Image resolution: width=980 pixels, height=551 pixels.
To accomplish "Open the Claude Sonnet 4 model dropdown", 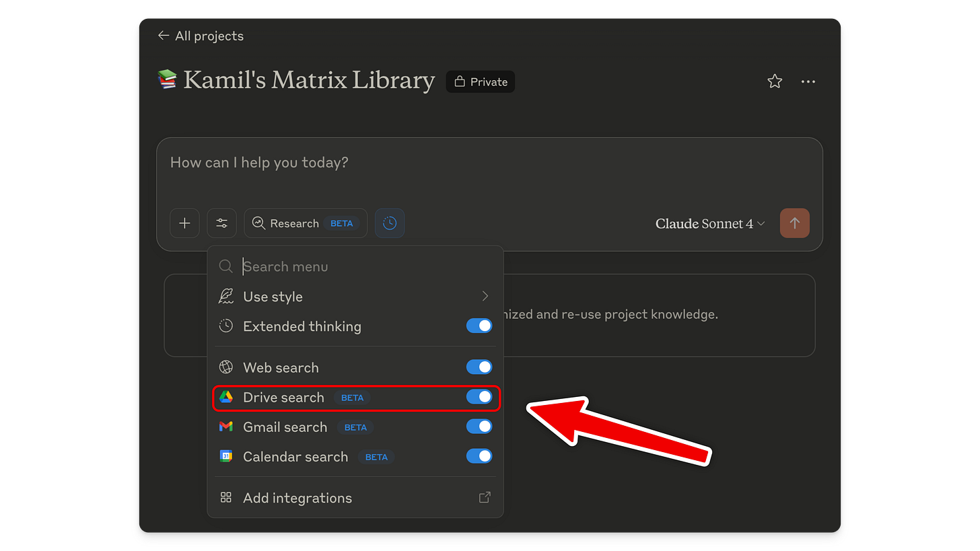I will click(710, 223).
